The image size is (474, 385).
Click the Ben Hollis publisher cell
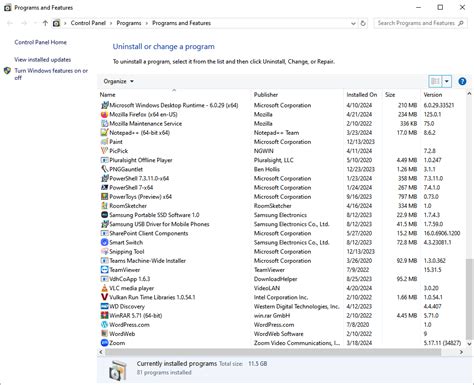click(x=268, y=169)
